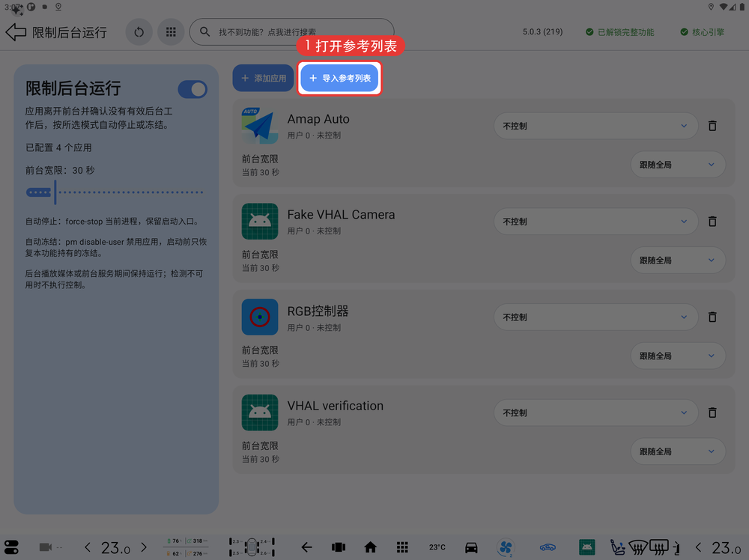Click the refresh icon in the header
The height and width of the screenshot is (560, 749).
[x=139, y=32]
